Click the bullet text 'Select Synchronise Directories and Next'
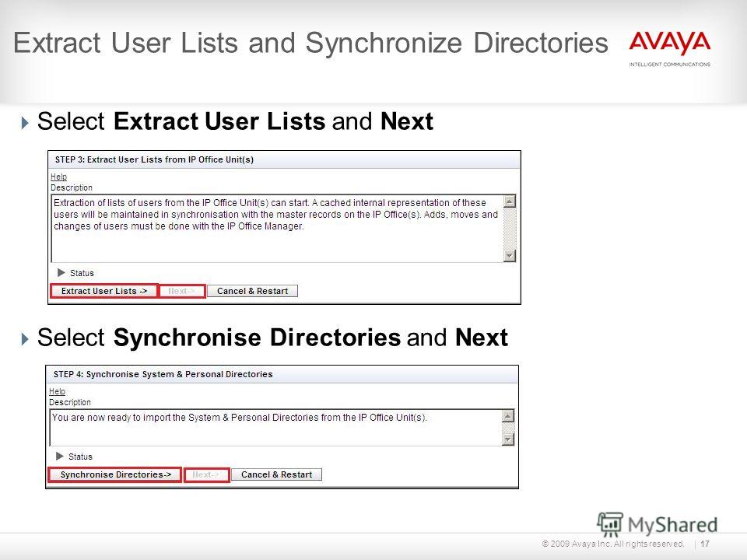Viewport: 747px width, 560px height. (x=272, y=338)
